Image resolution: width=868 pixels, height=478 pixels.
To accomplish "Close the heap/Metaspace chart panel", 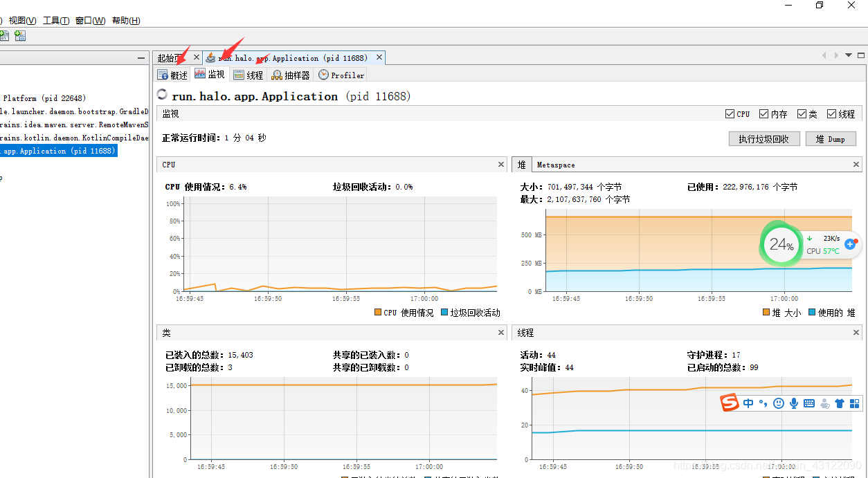I will click(x=856, y=165).
